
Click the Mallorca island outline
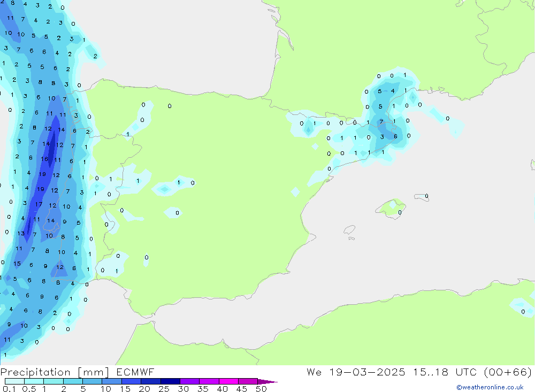click(391, 209)
